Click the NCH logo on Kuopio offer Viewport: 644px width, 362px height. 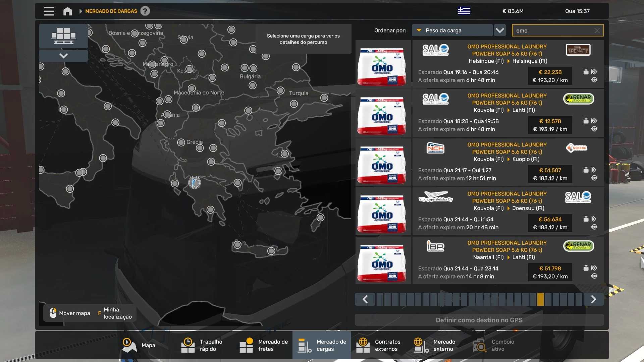coord(435,148)
